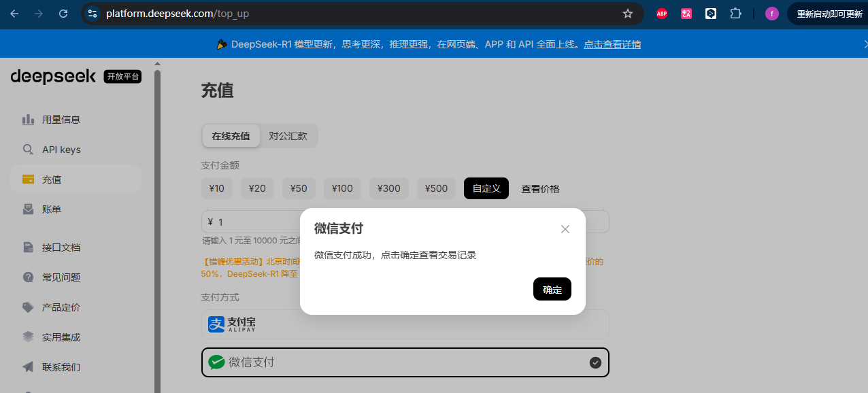Click the 联系我们 megaphone icon
Viewport: 868px width, 393px height.
(x=28, y=367)
